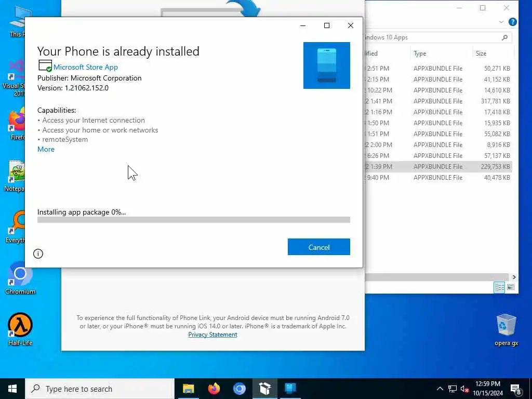Select the Everything desktop shortcut
Screen dimensions: 532x399
(x=15, y=227)
